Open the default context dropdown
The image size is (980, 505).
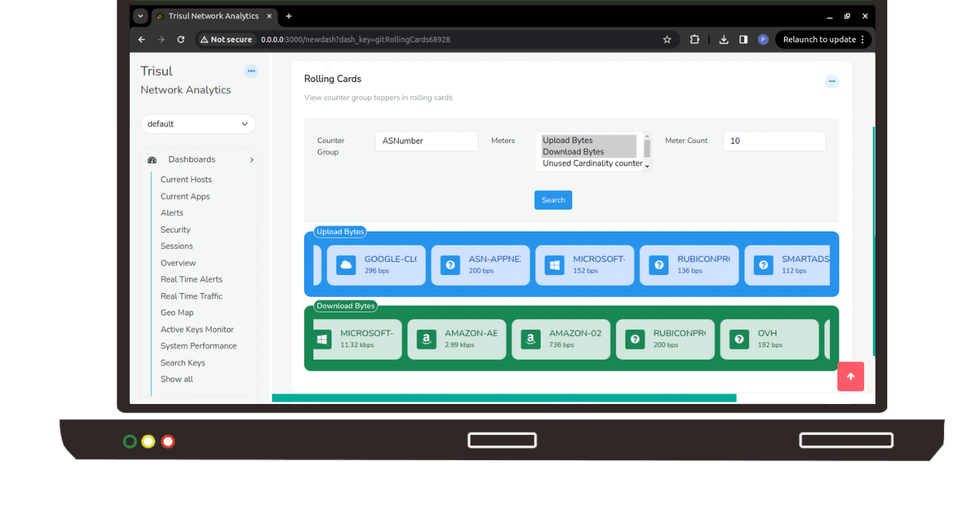198,124
